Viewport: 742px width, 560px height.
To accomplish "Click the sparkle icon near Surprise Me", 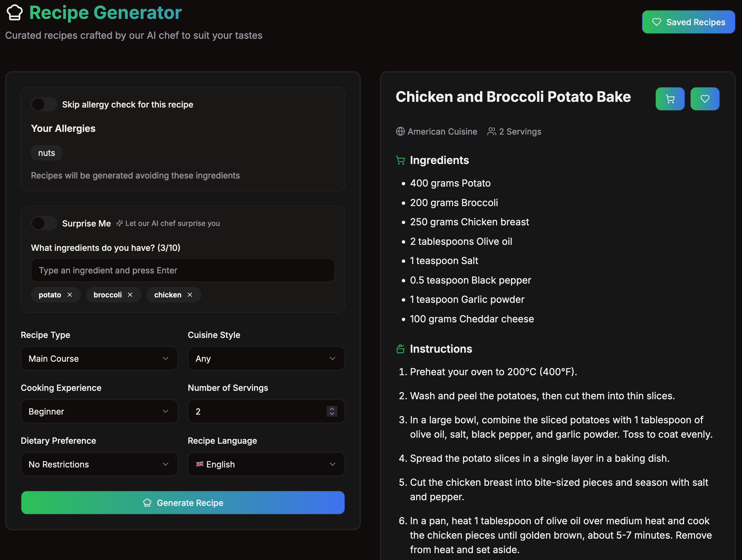I will pos(120,223).
